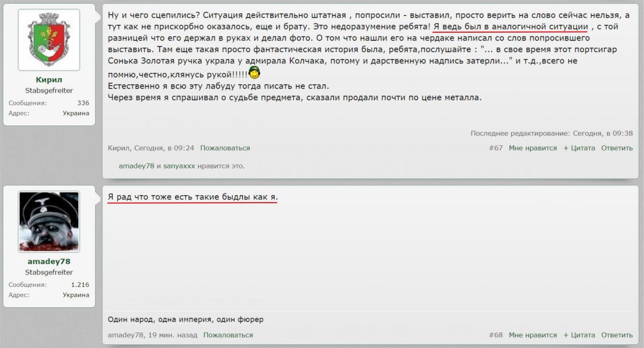Open Кирил's profile username link
The width and height of the screenshot is (644, 348).
click(49, 80)
